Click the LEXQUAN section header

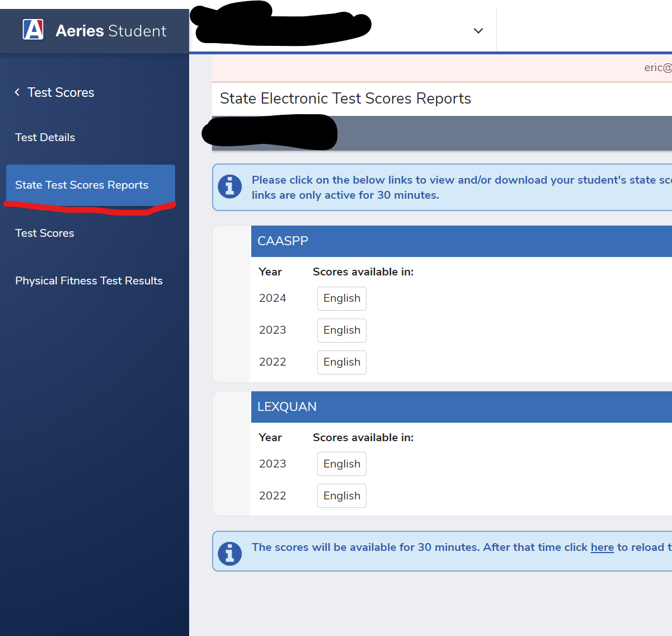(x=462, y=407)
